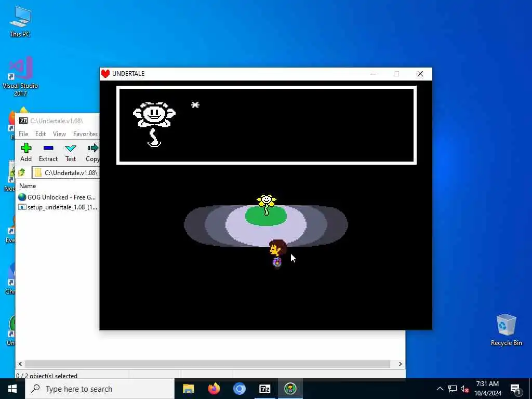Click the red heart icon in Undertale title bar

[105, 74]
